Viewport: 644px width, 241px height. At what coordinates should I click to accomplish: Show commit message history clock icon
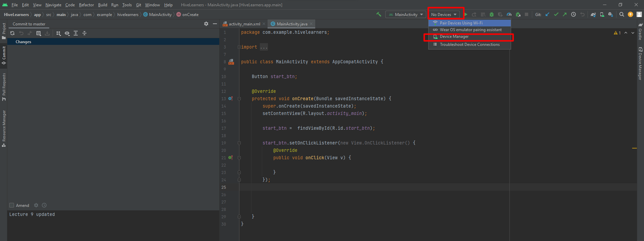(x=44, y=205)
